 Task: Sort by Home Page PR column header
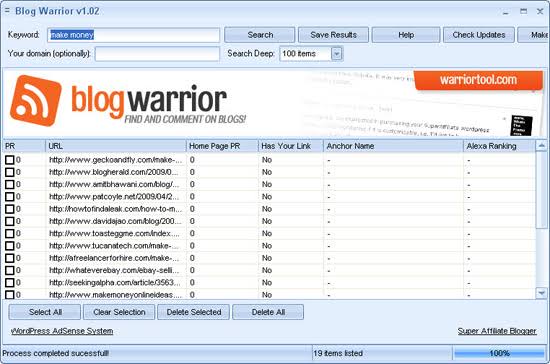pyautogui.click(x=222, y=146)
